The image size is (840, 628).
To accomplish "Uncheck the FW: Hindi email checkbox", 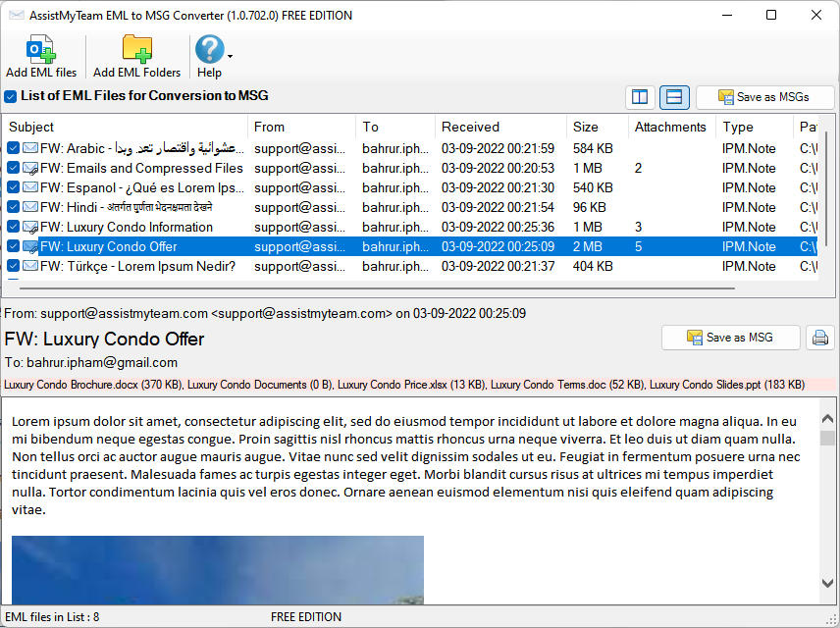I will click(13, 207).
